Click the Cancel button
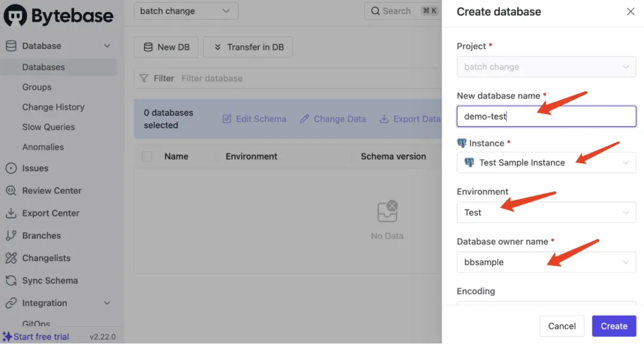Viewport: 644px width, 345px height. pyautogui.click(x=562, y=326)
